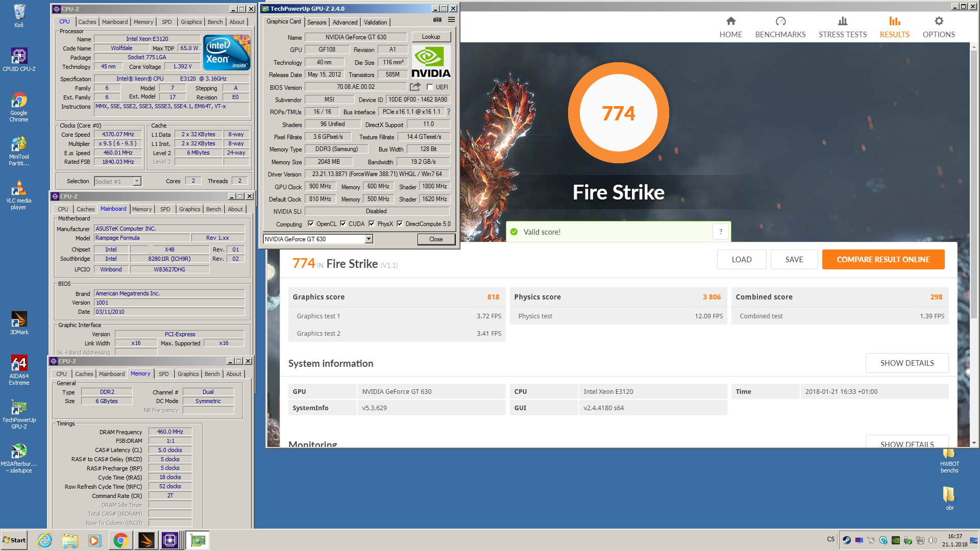Viewport: 980px width, 551px height.
Task: Click Windows Start button
Action: 14,540
